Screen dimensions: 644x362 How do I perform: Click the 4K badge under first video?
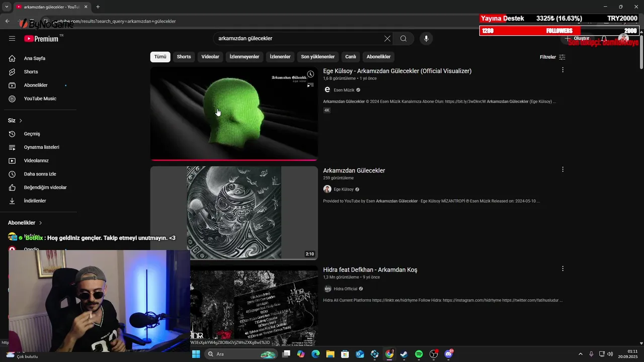(x=327, y=110)
